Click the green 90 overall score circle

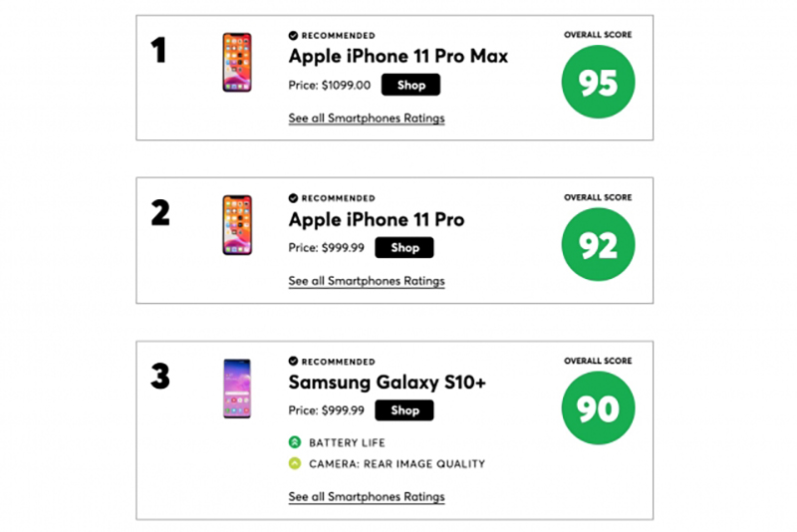click(598, 408)
